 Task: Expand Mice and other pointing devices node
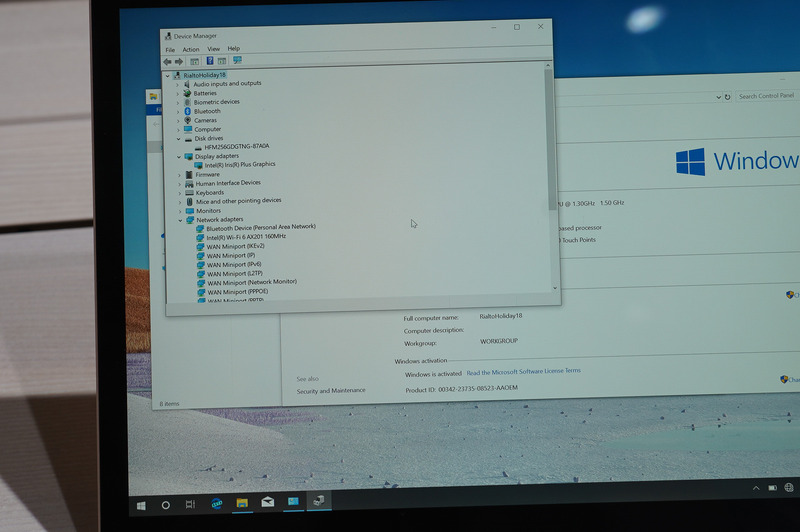click(x=180, y=202)
